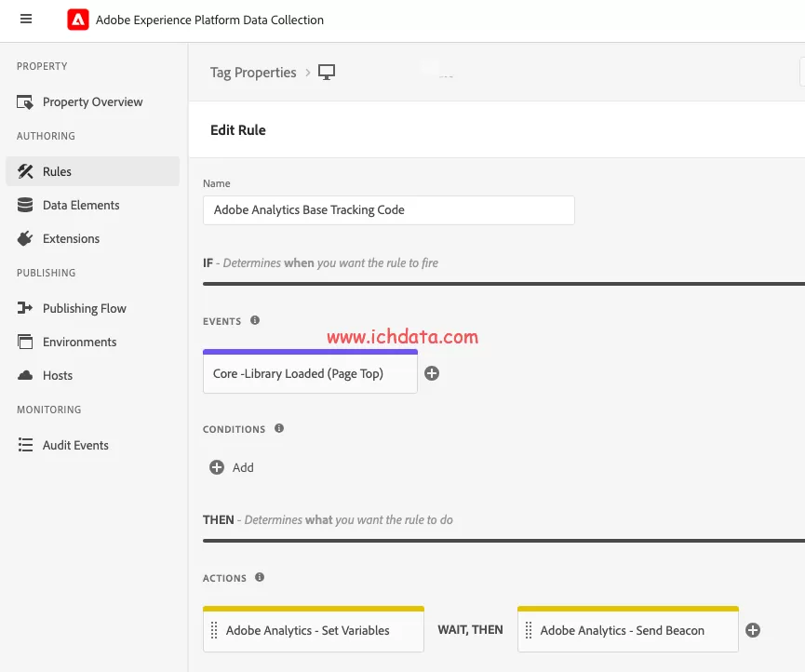Open Adobe Analytics - Set Variables action
The image size is (805, 672).
point(314,629)
